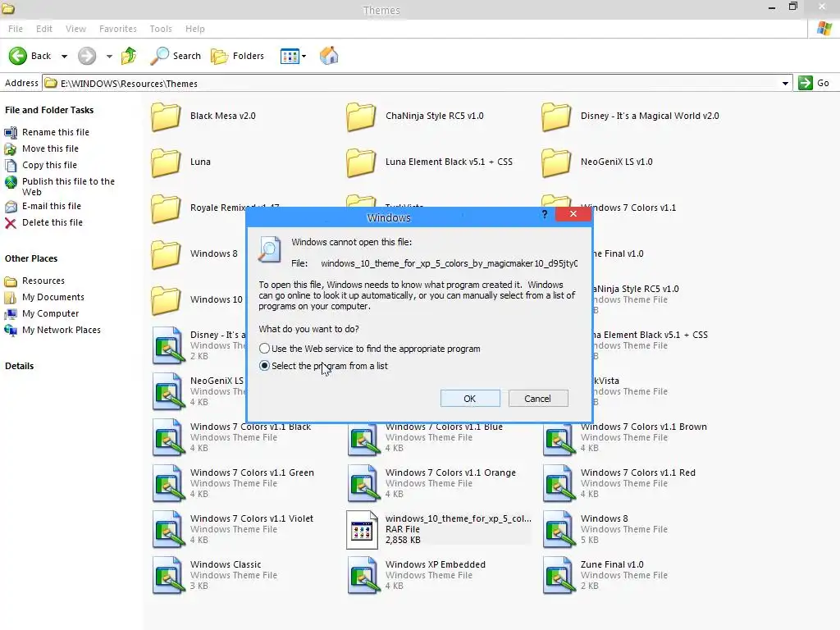Select the Royale Remix folder
Viewport: 840px width, 630px height.
coord(166,209)
